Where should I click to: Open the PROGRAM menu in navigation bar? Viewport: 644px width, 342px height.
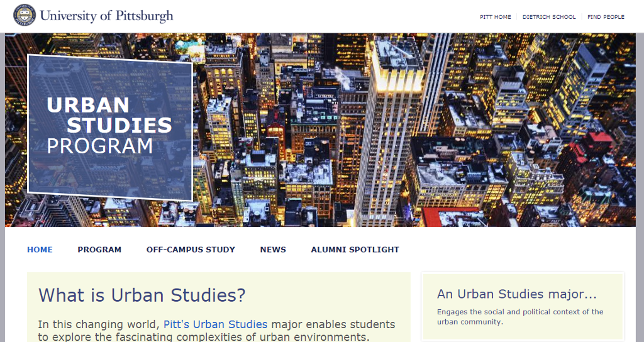(x=99, y=250)
